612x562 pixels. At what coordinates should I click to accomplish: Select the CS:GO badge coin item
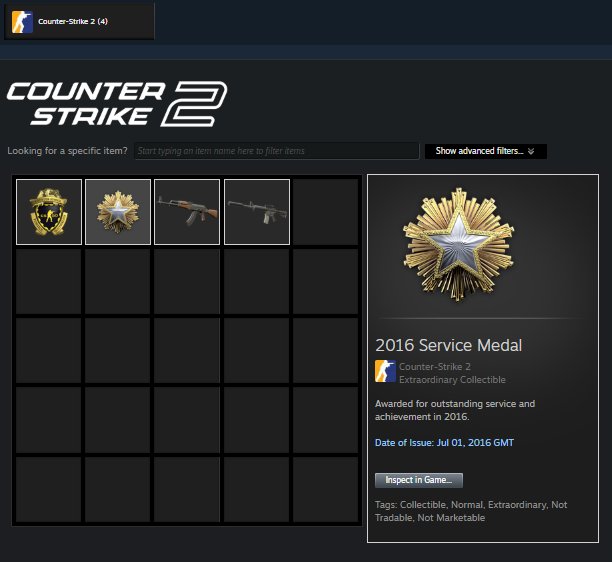click(49, 212)
